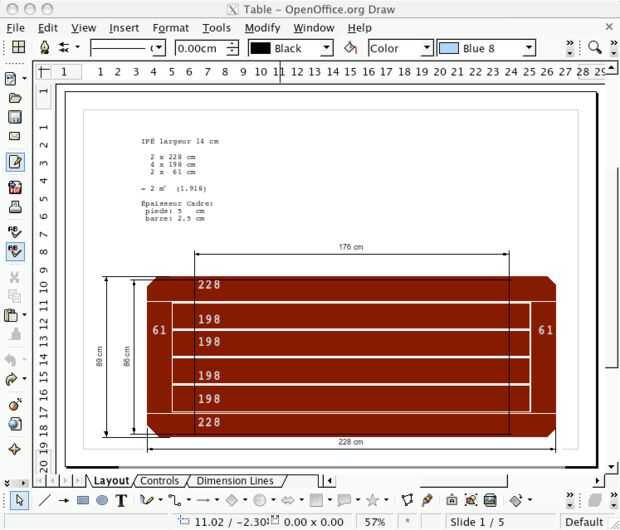Toggle the AutoSpellcheck icon
The width and height of the screenshot is (620, 530).
click(x=15, y=252)
